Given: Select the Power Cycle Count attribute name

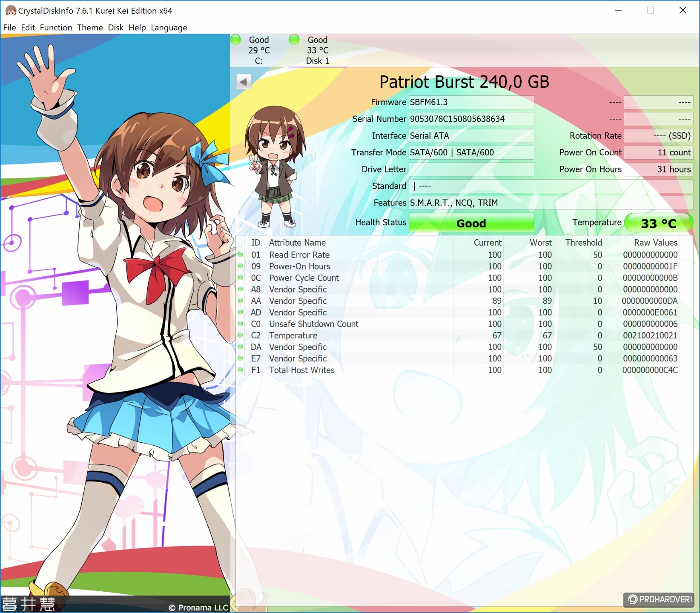Looking at the screenshot, I should pos(304,278).
